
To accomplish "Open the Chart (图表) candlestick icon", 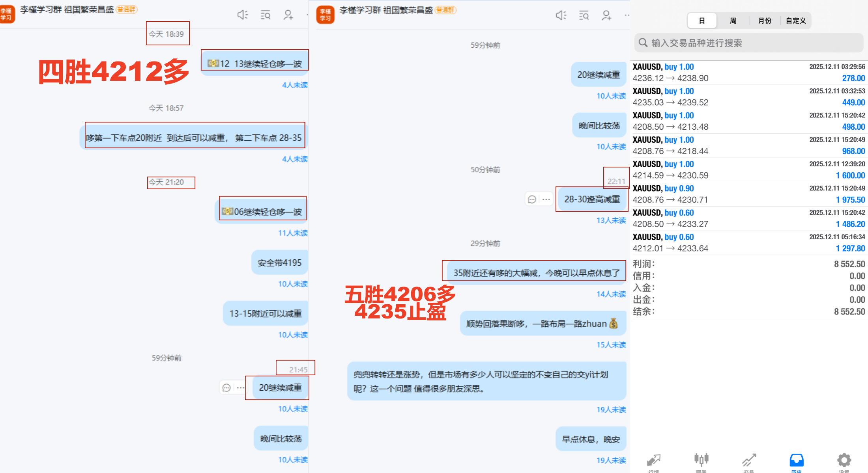I will [x=701, y=460].
